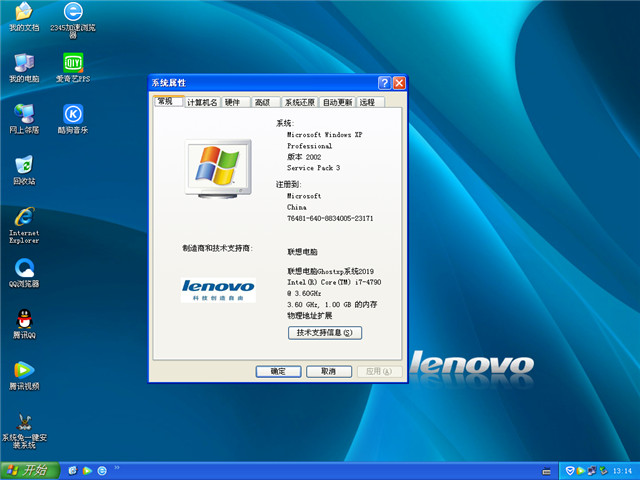The height and width of the screenshot is (480, 640).
Task: Select the 我的电脑 desktop icon
Action: click(x=24, y=68)
